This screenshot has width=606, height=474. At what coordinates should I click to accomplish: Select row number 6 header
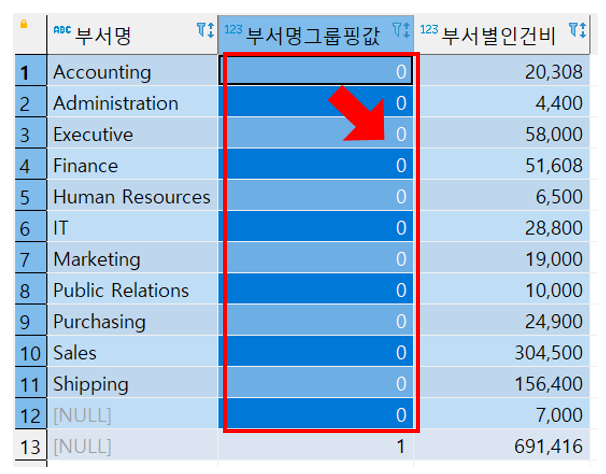click(31, 227)
